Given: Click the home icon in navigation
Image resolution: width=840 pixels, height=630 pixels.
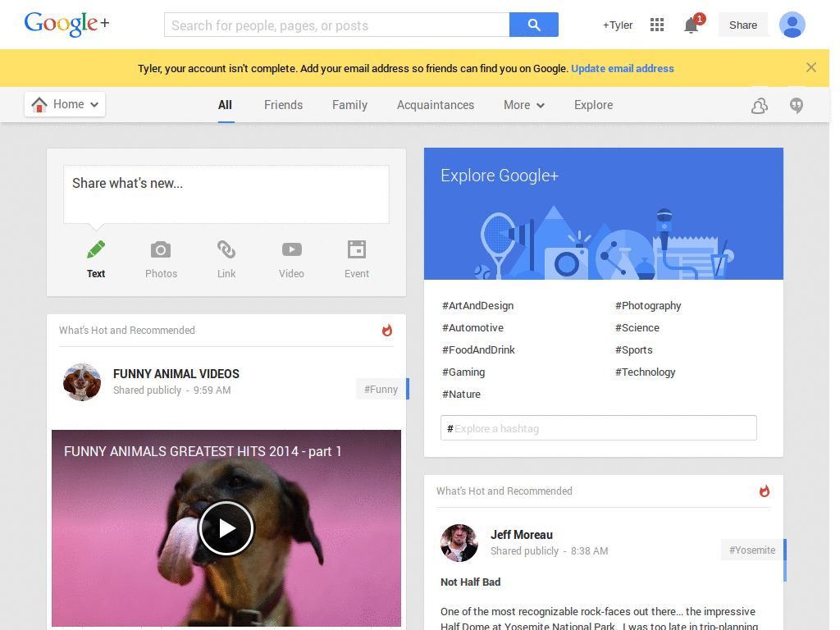Looking at the screenshot, I should pyautogui.click(x=39, y=104).
